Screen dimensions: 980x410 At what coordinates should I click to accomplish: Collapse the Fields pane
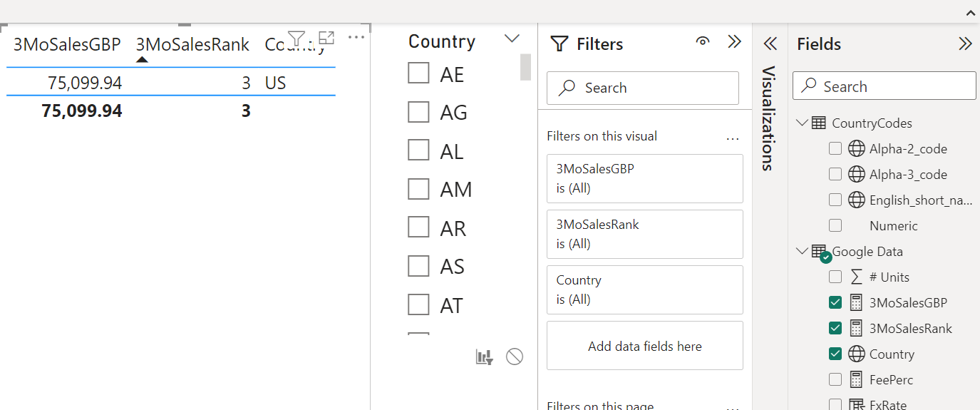click(965, 44)
